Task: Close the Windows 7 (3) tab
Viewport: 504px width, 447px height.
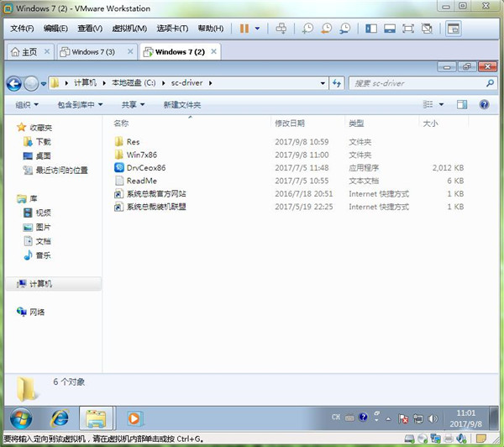Action: pyautogui.click(x=130, y=51)
